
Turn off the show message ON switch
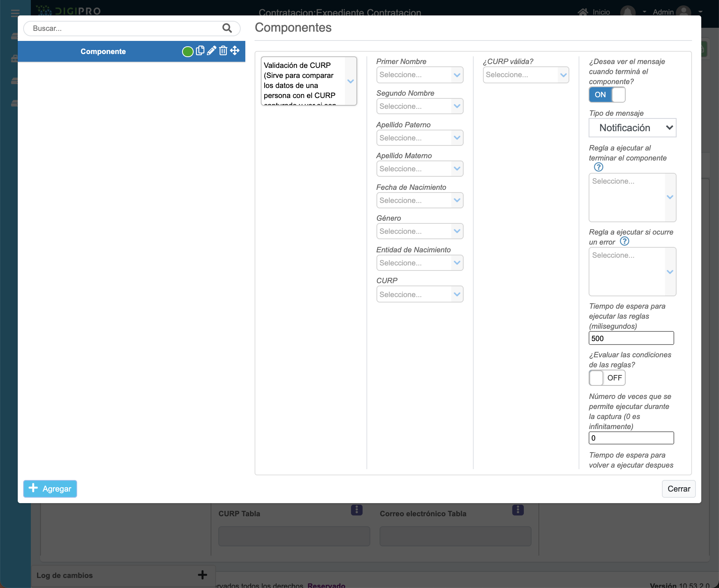[x=607, y=95]
